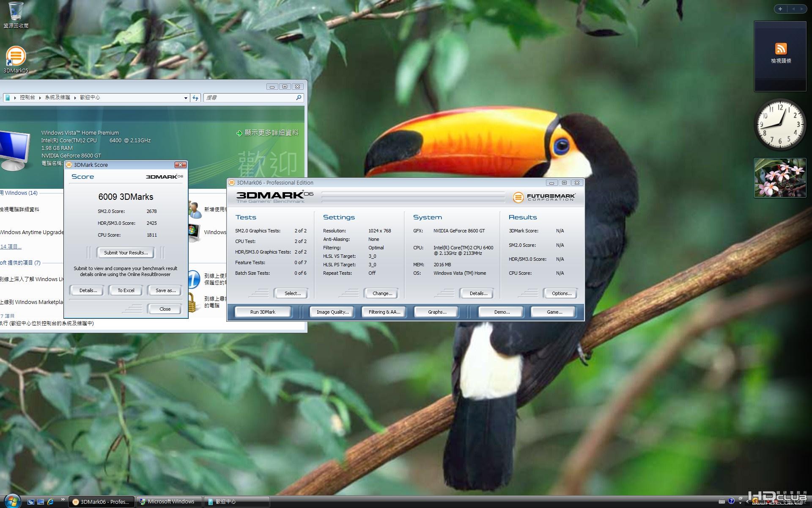Click the green arrow beside 顯示更多詳細資料
The height and width of the screenshot is (508, 812).
point(239,133)
